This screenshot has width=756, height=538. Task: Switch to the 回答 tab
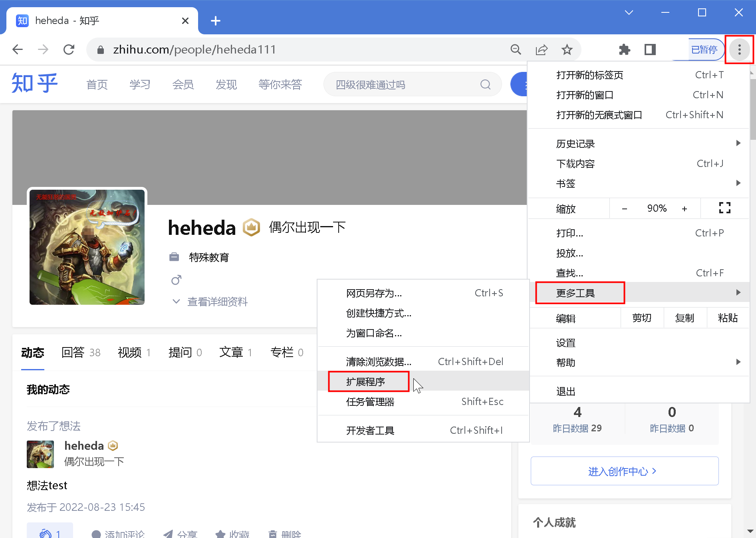point(74,352)
